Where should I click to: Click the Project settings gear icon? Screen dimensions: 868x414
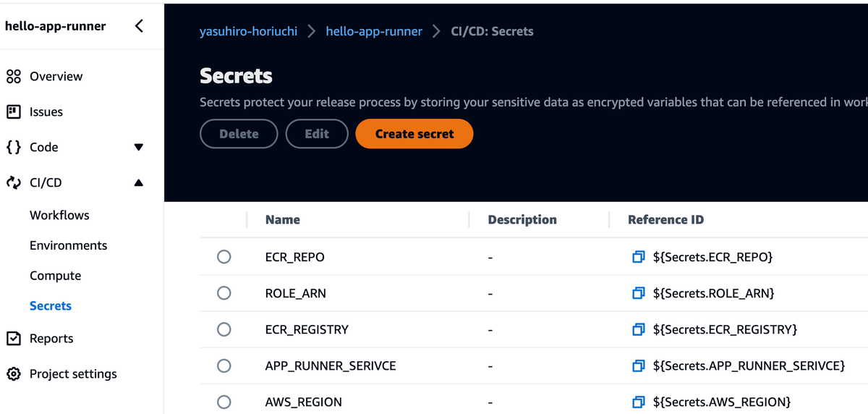point(14,374)
